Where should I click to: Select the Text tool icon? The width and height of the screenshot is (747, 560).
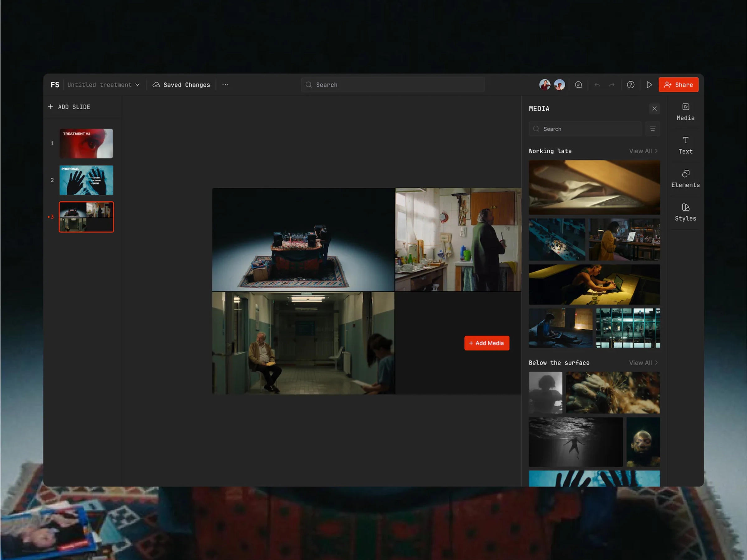click(685, 145)
